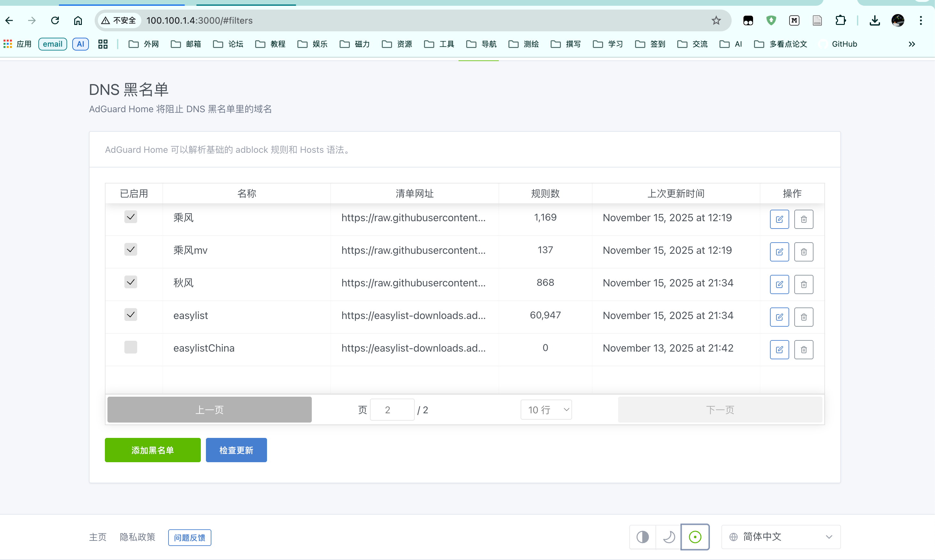Open browser downloads

tap(875, 20)
